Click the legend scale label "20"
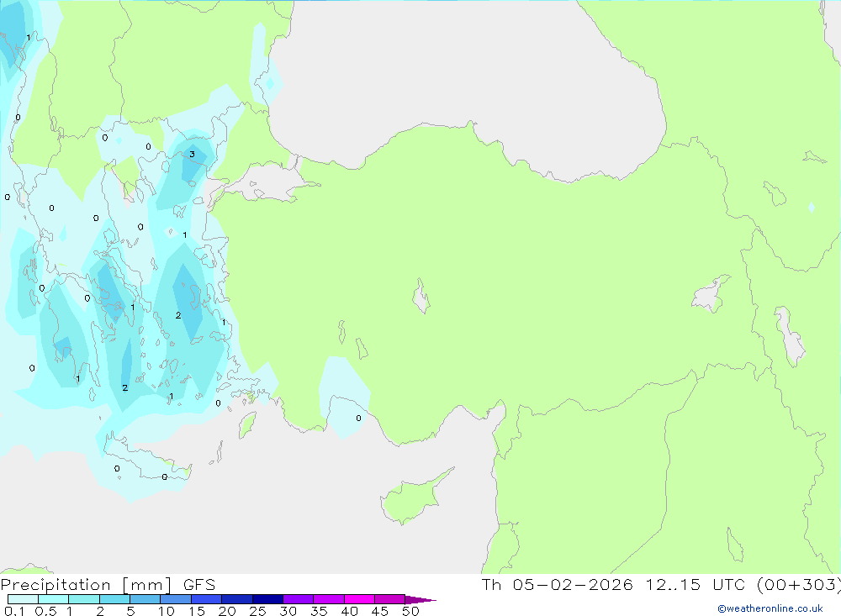The height and width of the screenshot is (616, 841). coord(227,611)
